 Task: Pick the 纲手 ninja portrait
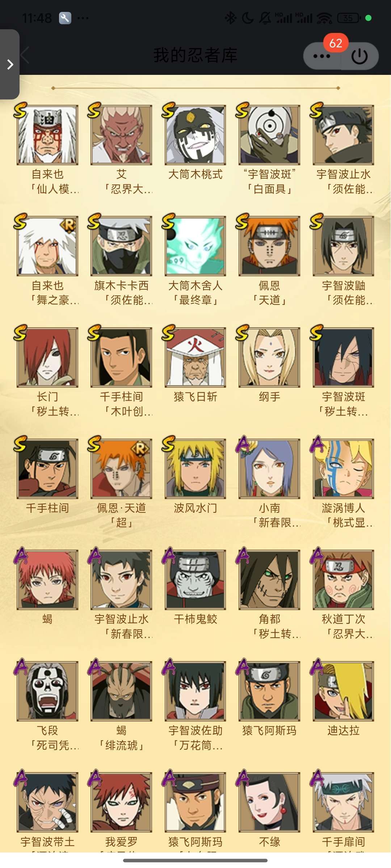(x=269, y=357)
